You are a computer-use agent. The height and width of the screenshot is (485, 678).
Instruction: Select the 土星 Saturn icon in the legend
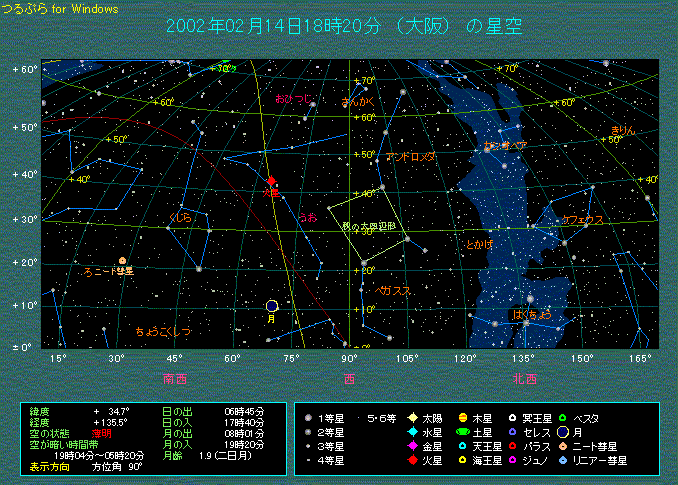(x=462, y=432)
